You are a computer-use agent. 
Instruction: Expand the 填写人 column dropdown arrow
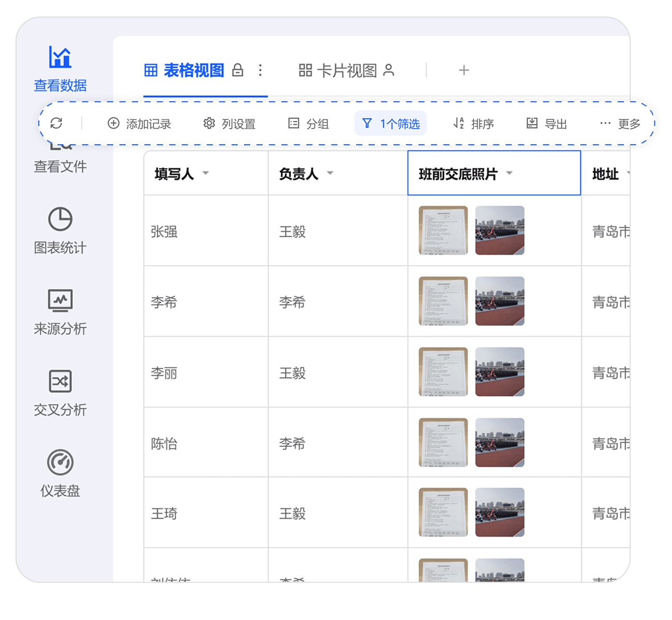tap(206, 173)
